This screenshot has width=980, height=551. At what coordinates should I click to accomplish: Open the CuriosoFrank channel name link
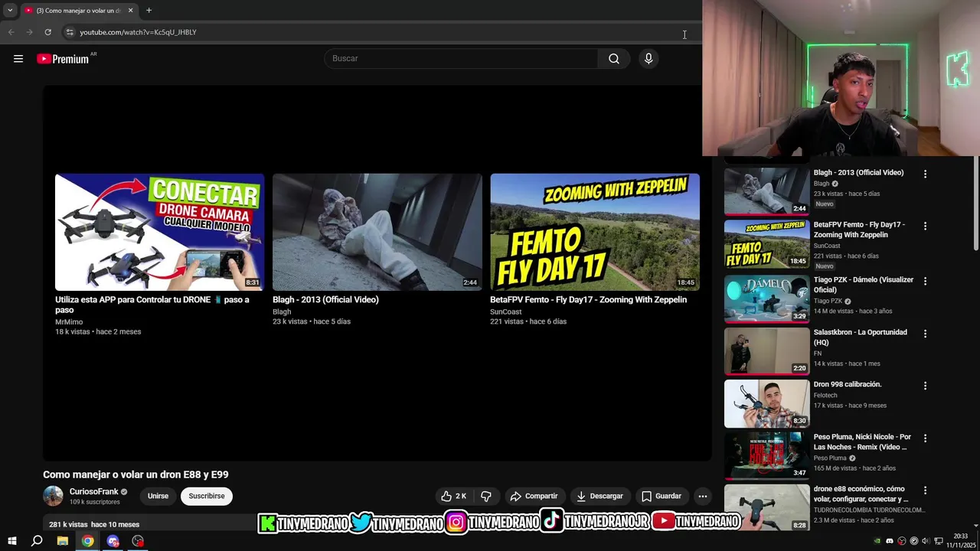[93, 492]
